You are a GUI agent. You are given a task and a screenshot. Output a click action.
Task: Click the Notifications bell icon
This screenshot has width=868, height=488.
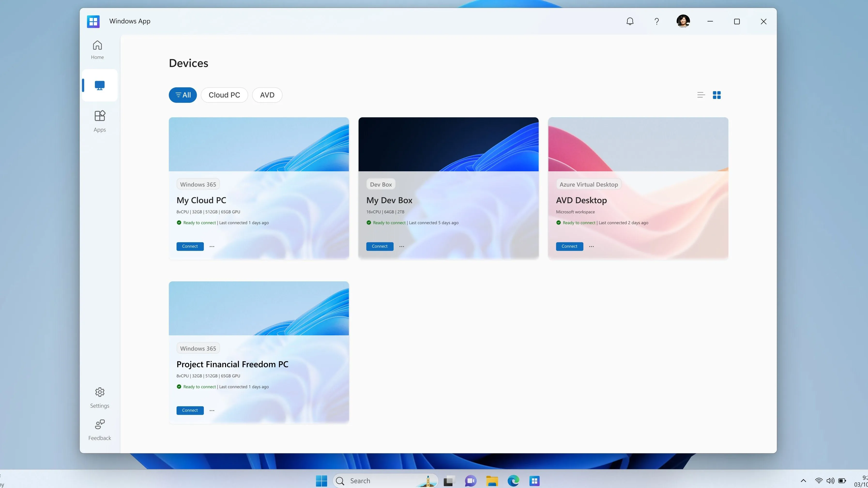(x=630, y=21)
